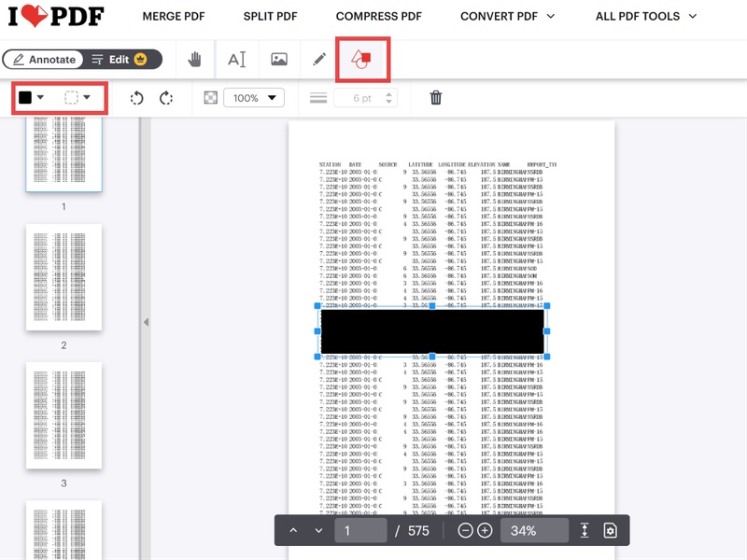This screenshot has width=747, height=560.
Task: Rotate shape counterclockwise
Action: click(136, 98)
